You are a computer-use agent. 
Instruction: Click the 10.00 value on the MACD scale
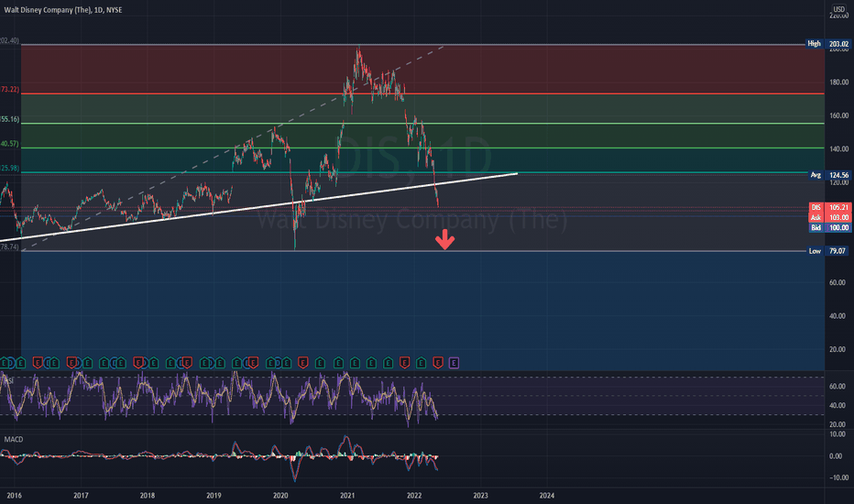pos(838,434)
